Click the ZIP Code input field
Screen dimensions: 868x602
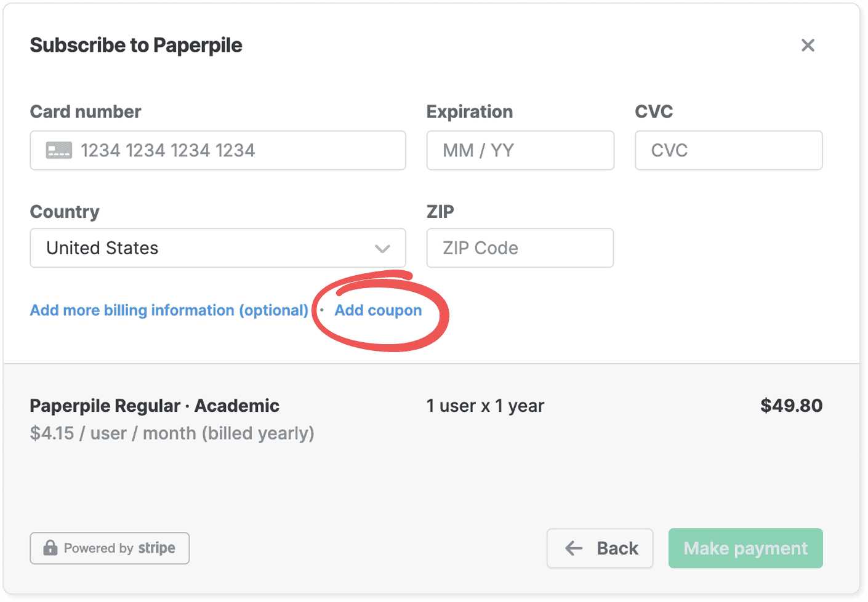tap(520, 248)
